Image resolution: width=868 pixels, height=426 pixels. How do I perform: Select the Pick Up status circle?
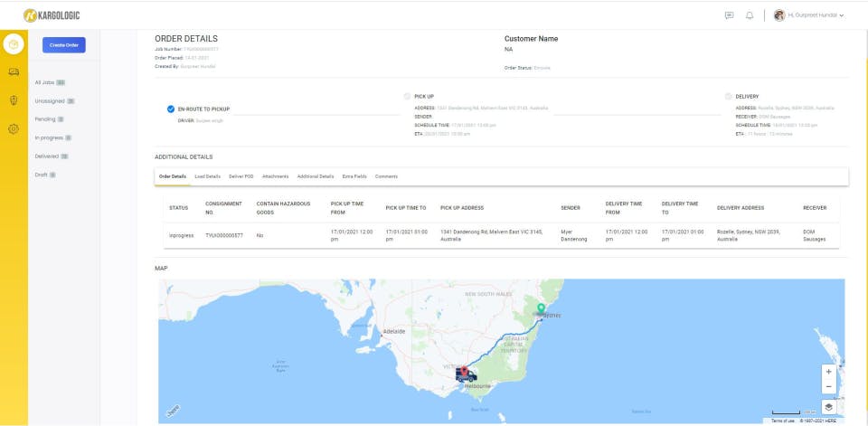(407, 96)
